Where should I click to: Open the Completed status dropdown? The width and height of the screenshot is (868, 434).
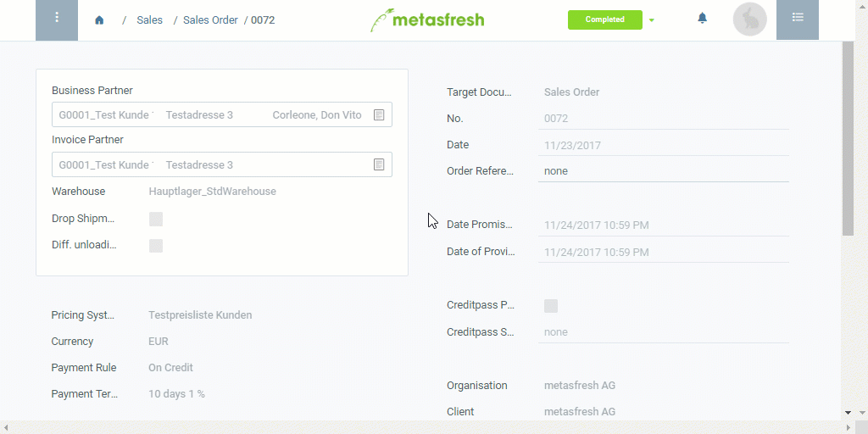coord(605,19)
